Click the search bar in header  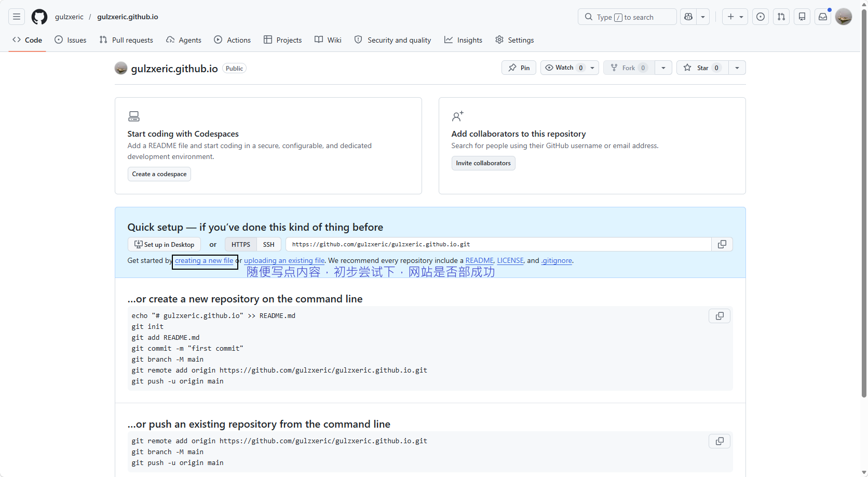tap(627, 17)
